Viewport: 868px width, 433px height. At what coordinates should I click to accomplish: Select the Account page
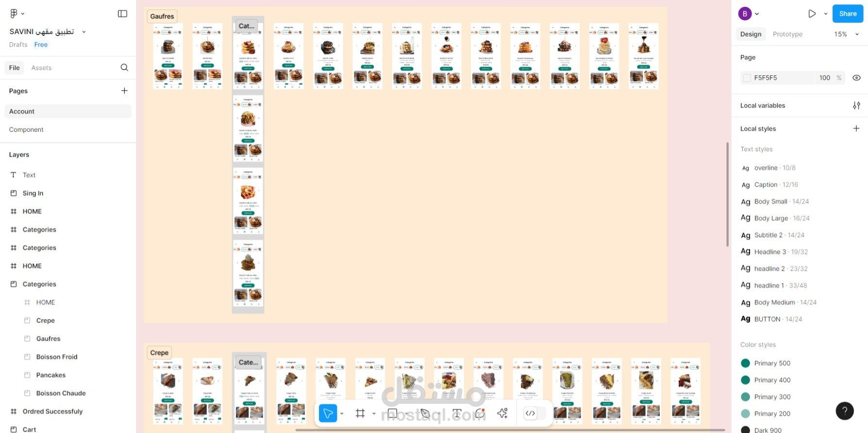pos(68,111)
